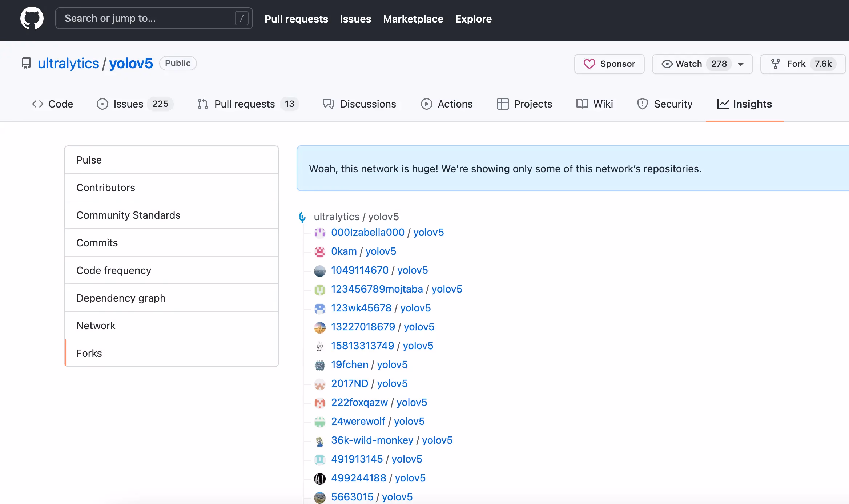The image size is (849, 504).
Task: Open yolov5 fork link of 2017ND
Action: [392, 384]
